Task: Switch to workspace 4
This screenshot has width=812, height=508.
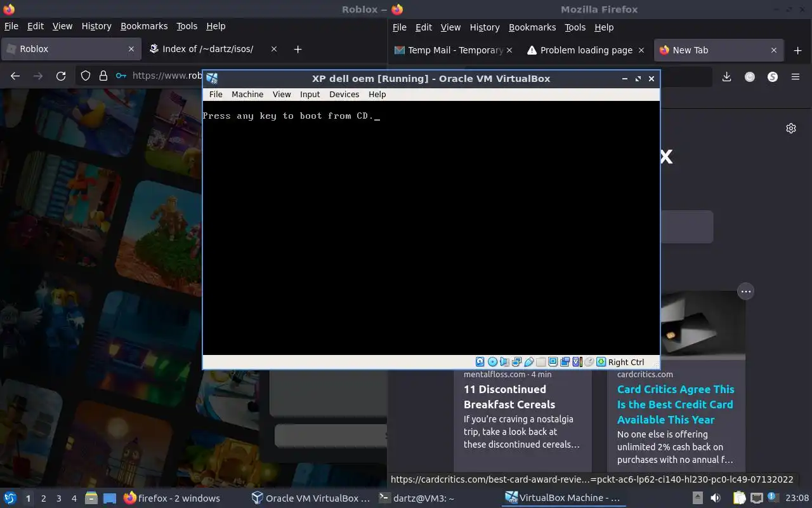Action: click(74, 498)
